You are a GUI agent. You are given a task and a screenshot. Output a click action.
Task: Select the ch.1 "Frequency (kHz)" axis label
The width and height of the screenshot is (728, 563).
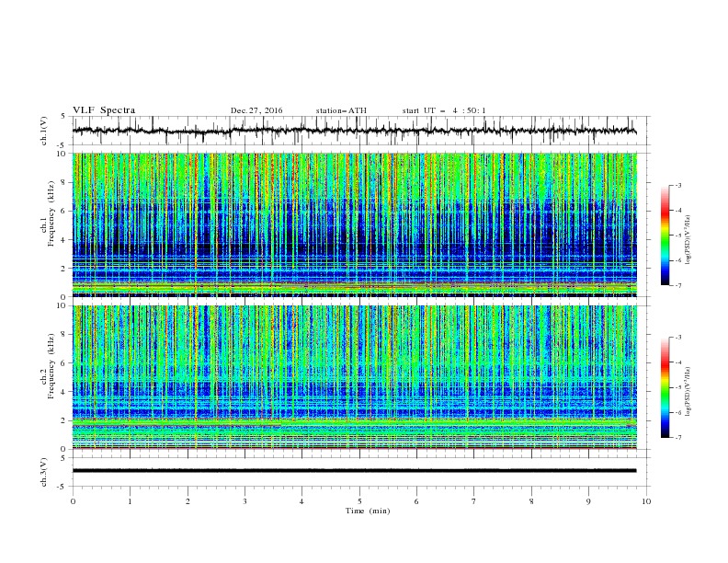[51, 213]
